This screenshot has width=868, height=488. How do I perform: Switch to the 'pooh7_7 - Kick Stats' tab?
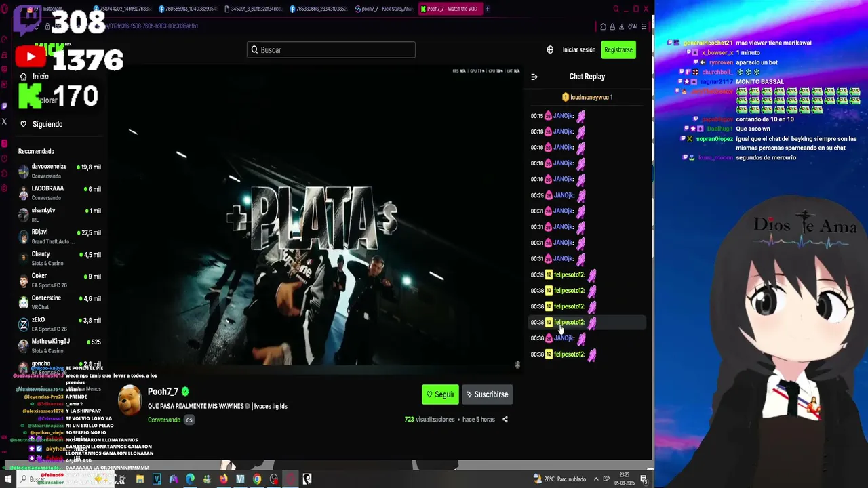[x=384, y=9]
